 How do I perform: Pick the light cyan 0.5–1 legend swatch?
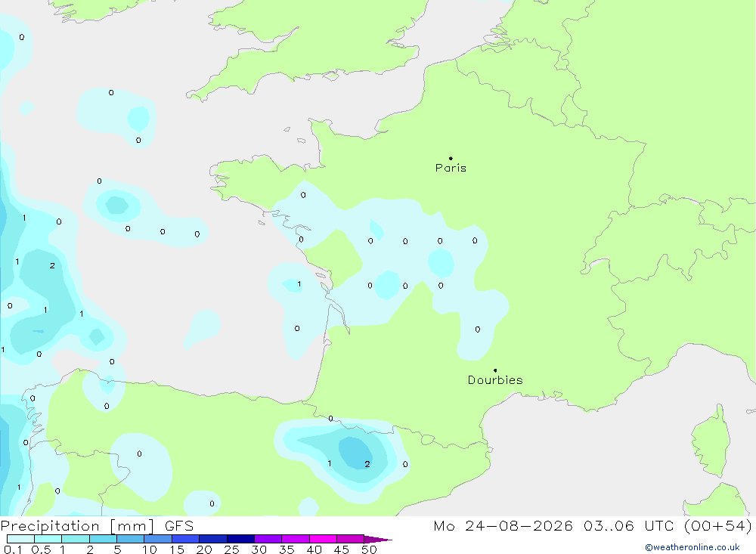tap(48, 539)
